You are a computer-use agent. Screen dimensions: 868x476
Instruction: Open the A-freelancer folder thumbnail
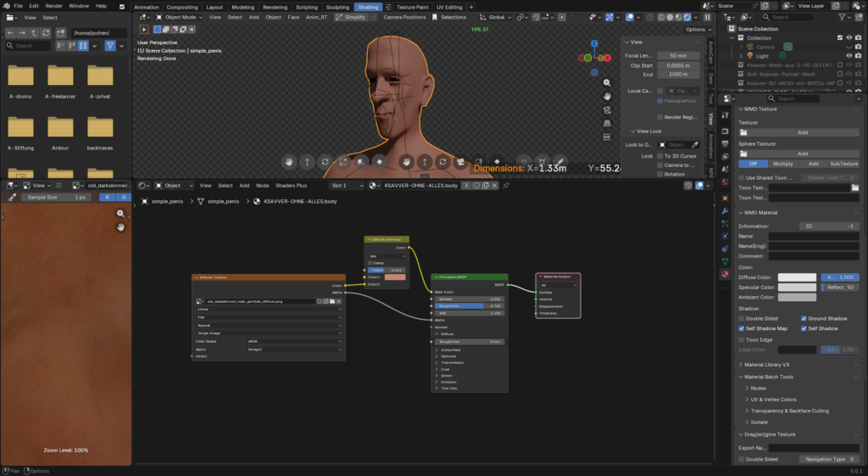[x=60, y=81]
